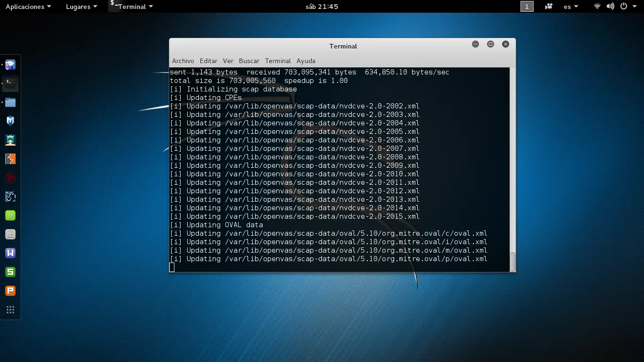Open the Ver menu
This screenshot has height=362, width=644.
tap(228, 61)
